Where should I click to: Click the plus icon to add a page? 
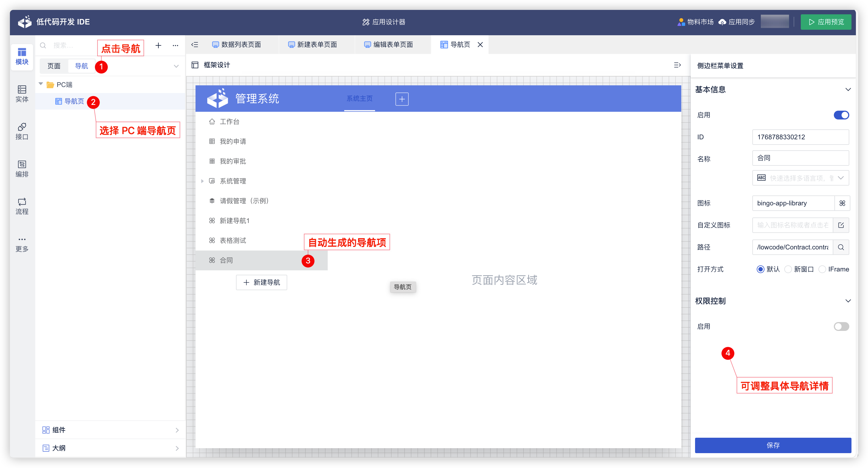(x=158, y=45)
